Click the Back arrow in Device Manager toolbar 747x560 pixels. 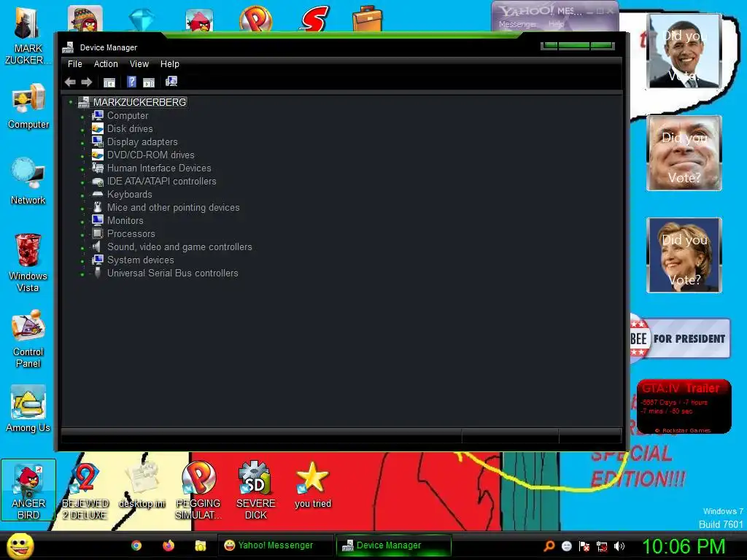pyautogui.click(x=70, y=82)
